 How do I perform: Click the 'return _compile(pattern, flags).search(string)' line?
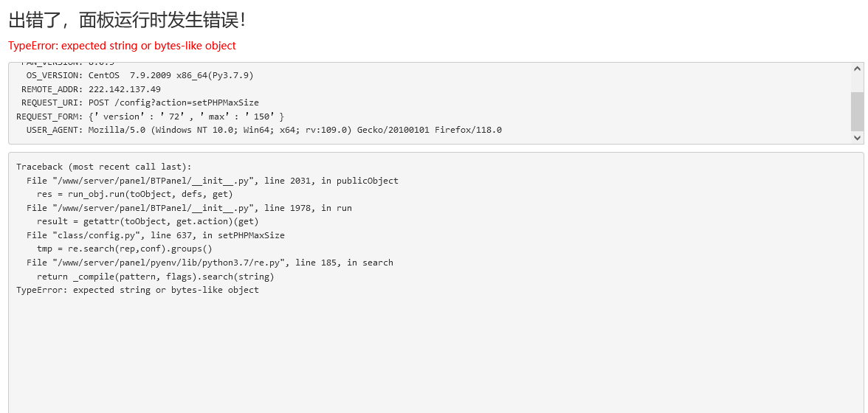tap(155, 277)
